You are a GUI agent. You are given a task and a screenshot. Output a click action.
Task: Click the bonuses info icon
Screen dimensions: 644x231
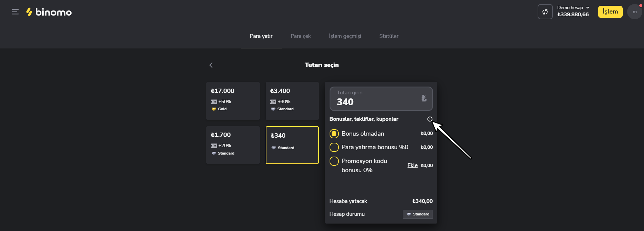(430, 119)
